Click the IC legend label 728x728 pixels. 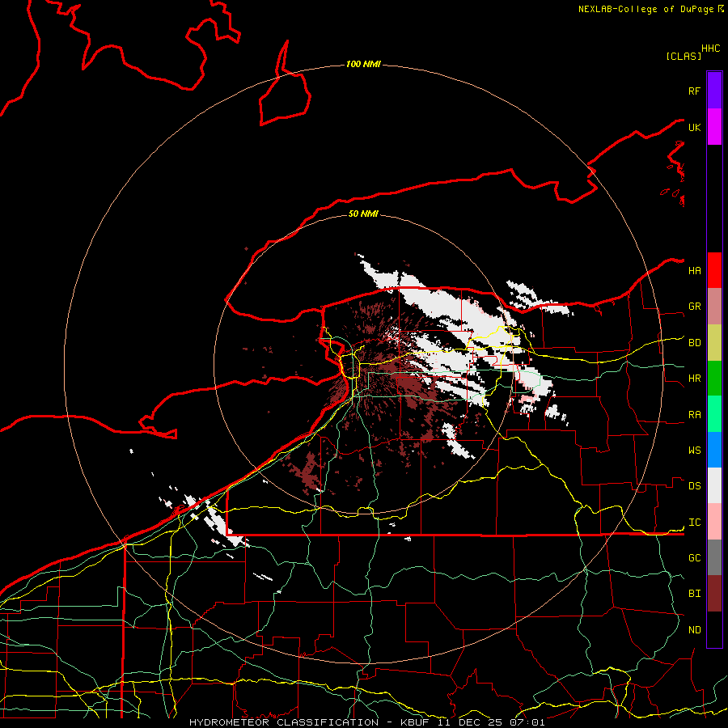point(695,523)
